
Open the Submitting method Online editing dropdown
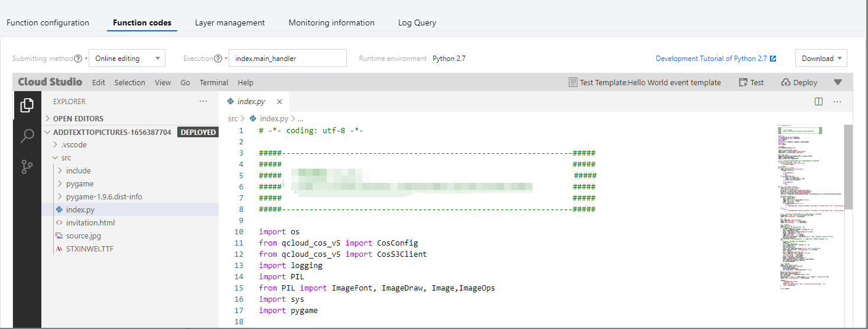pyautogui.click(x=127, y=59)
